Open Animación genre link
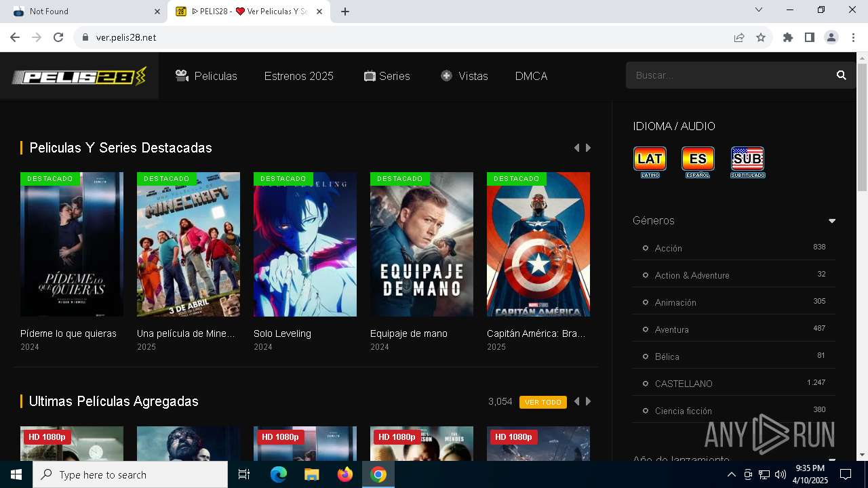 pyautogui.click(x=675, y=302)
